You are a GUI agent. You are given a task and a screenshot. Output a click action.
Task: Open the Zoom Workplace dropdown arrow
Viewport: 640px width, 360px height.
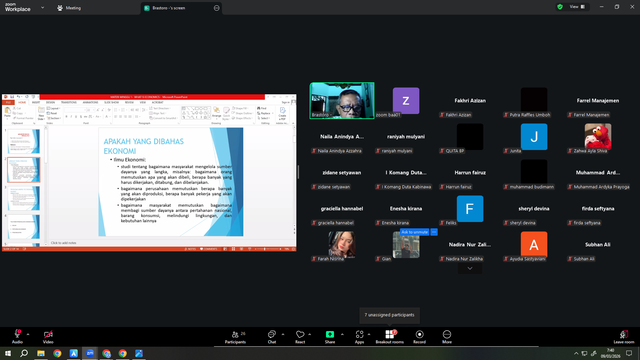[42, 7]
